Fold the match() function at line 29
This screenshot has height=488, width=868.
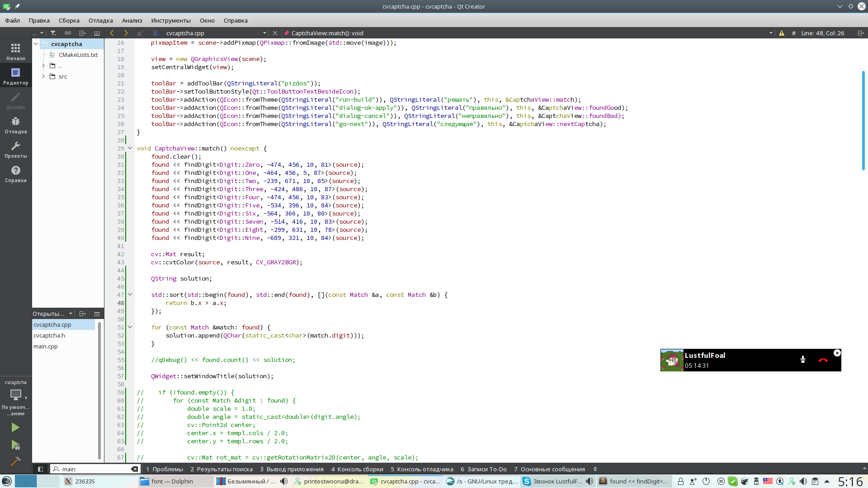(130, 148)
